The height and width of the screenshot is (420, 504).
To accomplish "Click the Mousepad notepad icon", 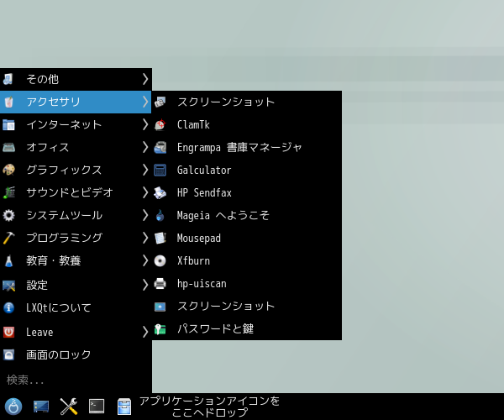I will (160, 238).
